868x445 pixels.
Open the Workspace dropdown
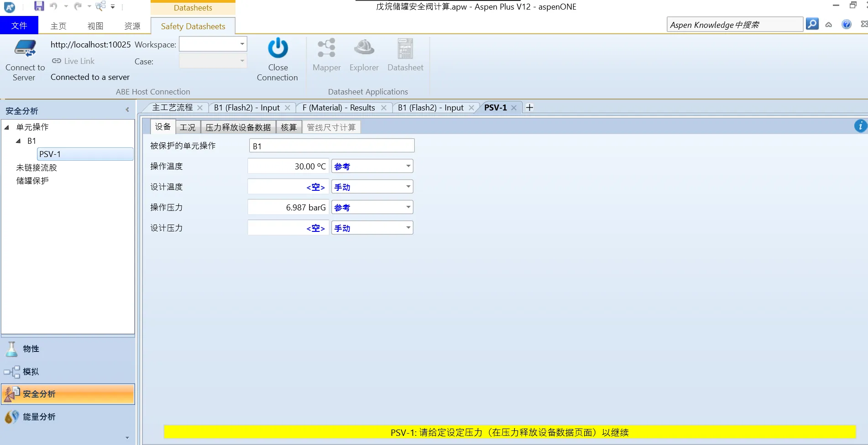click(x=242, y=44)
